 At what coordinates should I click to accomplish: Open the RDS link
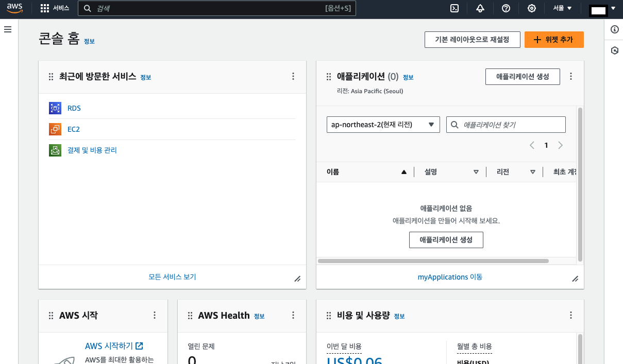[x=74, y=108]
